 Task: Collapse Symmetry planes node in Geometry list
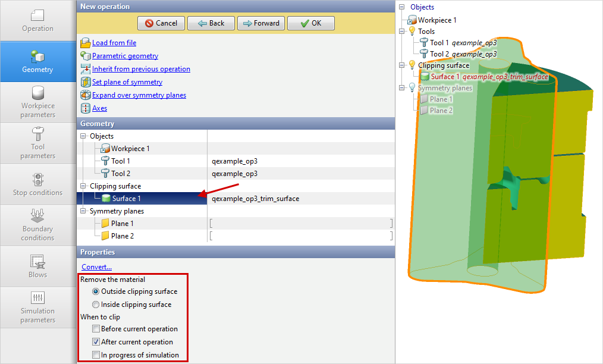(83, 211)
